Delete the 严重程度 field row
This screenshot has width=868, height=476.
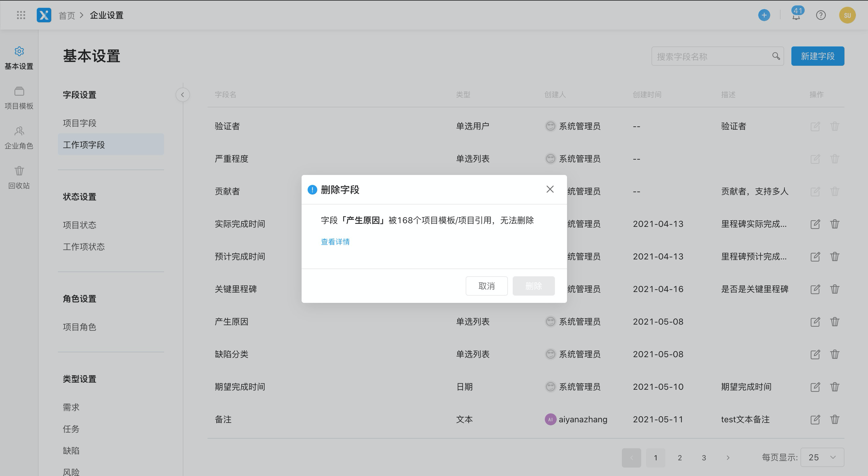[835, 159]
